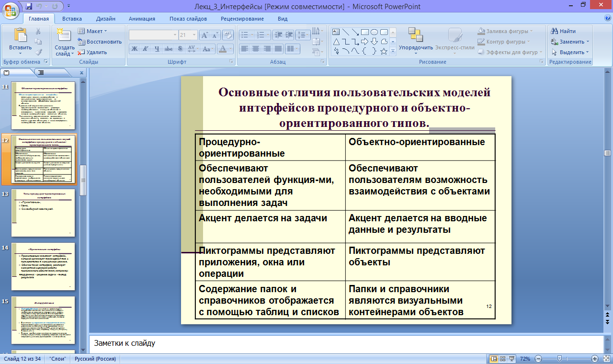Image resolution: width=613 pixels, height=364 pixels.
Task: Click the Найти button
Action: click(563, 31)
